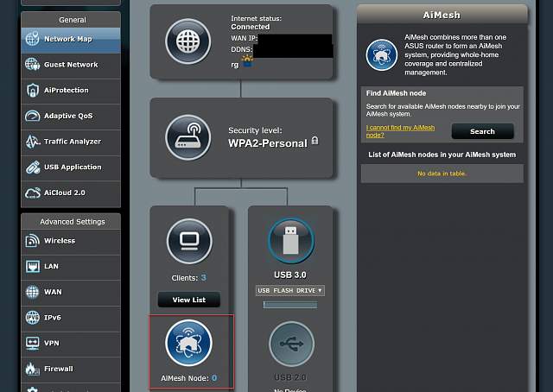Click the USB 3.0 label

(x=290, y=275)
